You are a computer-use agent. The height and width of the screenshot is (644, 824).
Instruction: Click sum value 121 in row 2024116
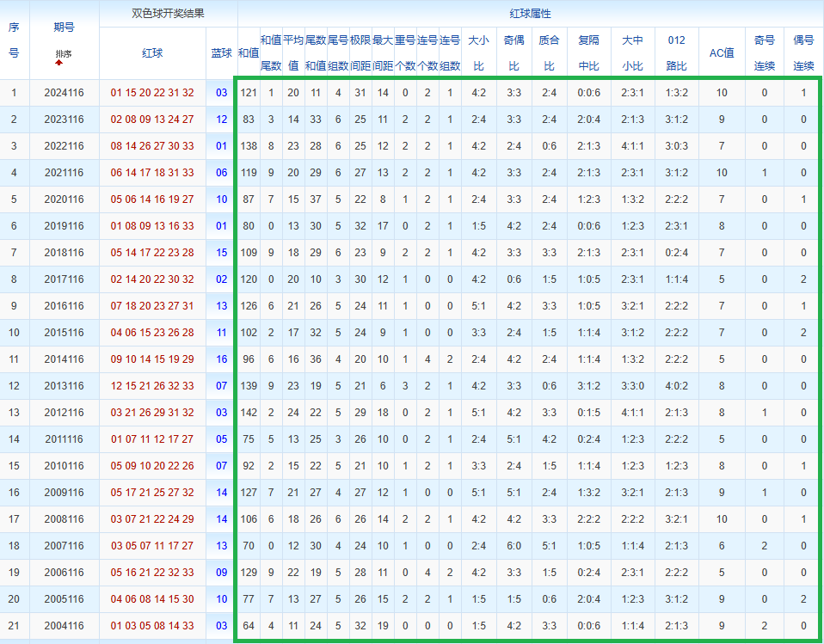coord(249,93)
